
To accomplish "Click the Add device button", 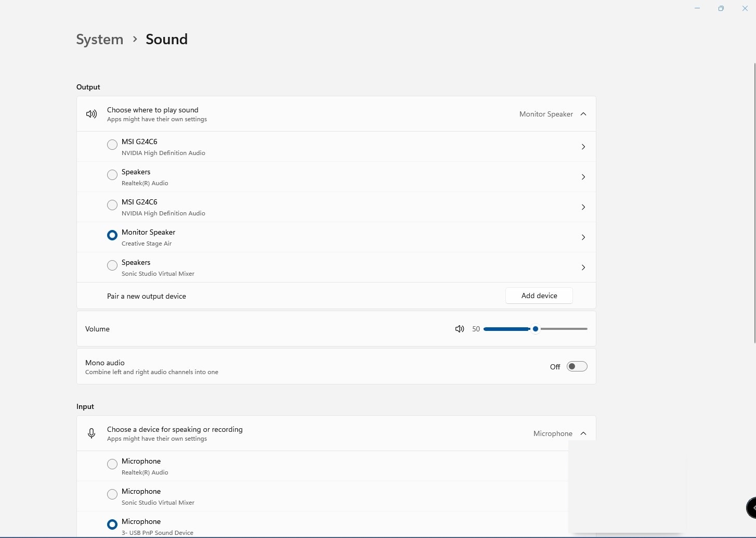I will [539, 296].
